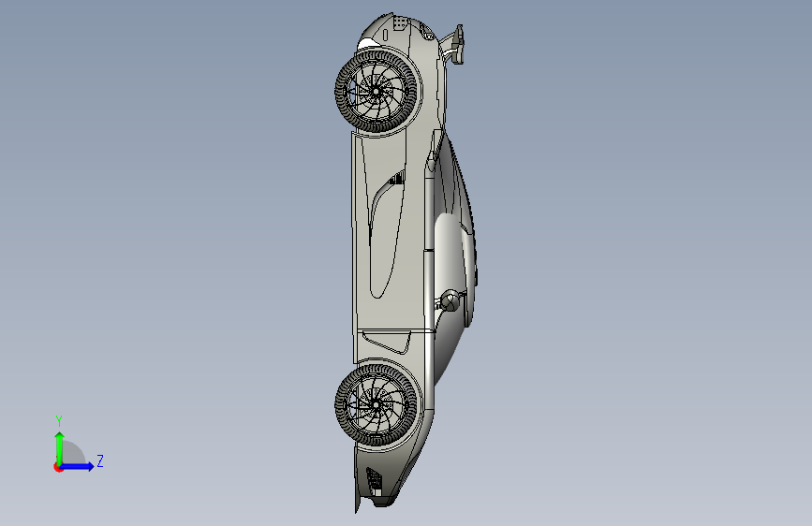The image size is (812, 526).
Task: Click the blue Z axis arrow of the triad
Action: point(77,466)
